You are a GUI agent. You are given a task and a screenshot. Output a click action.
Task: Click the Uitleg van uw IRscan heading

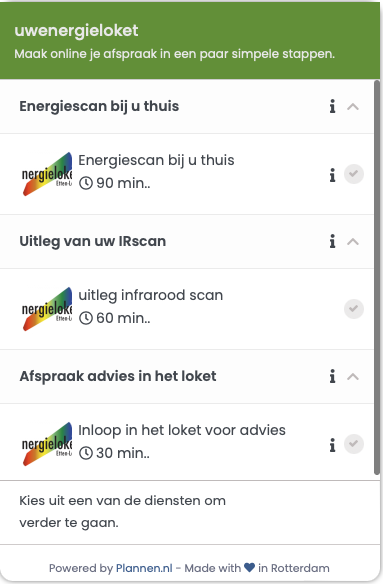(92, 241)
